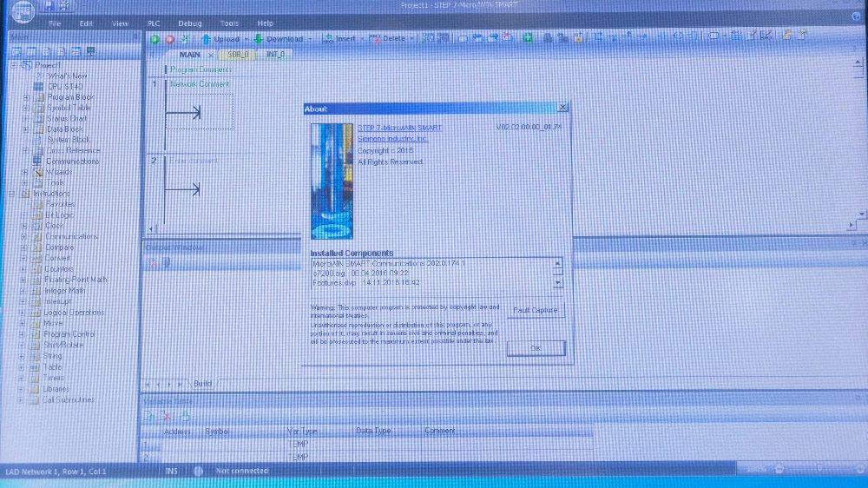The image size is (868, 488).
Task: Click the Installed Components list scroll-down arrow
Action: (x=557, y=282)
